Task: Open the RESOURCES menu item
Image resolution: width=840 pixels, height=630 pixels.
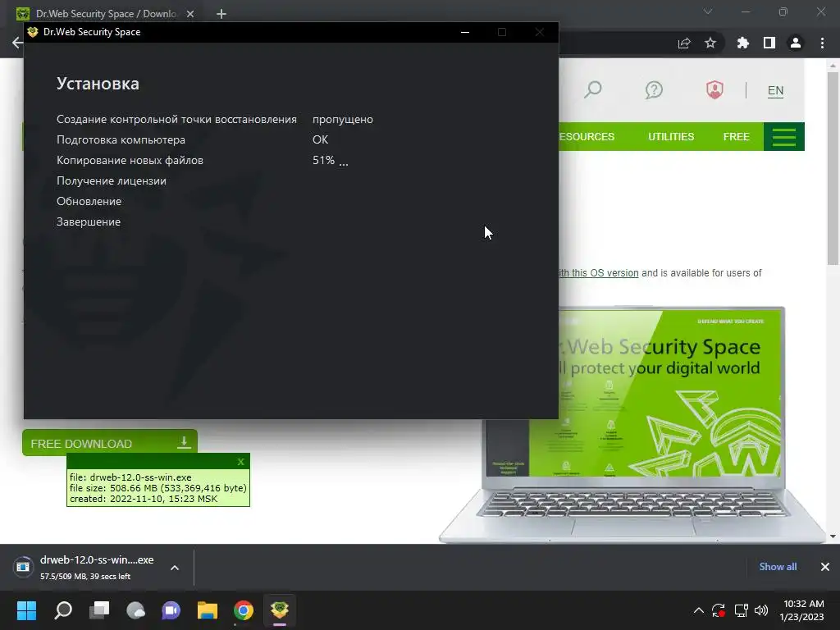Action: (x=587, y=137)
